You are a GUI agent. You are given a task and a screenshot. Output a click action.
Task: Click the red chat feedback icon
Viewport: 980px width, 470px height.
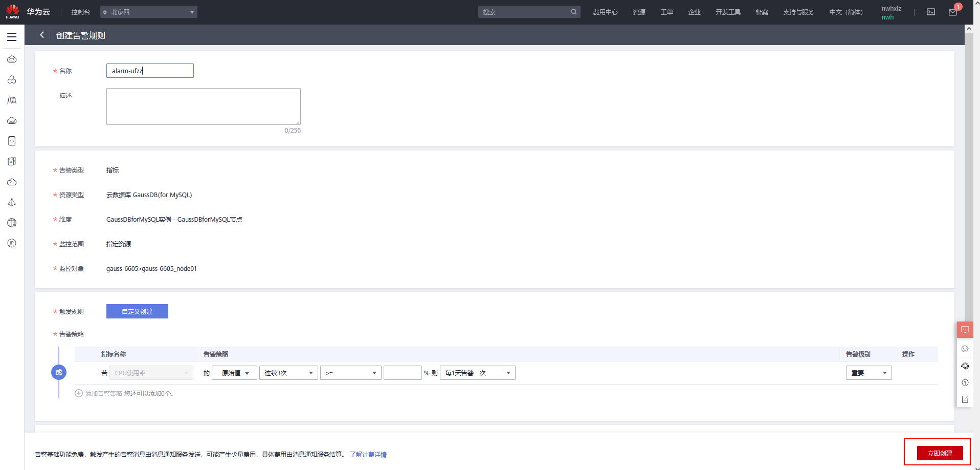965,330
